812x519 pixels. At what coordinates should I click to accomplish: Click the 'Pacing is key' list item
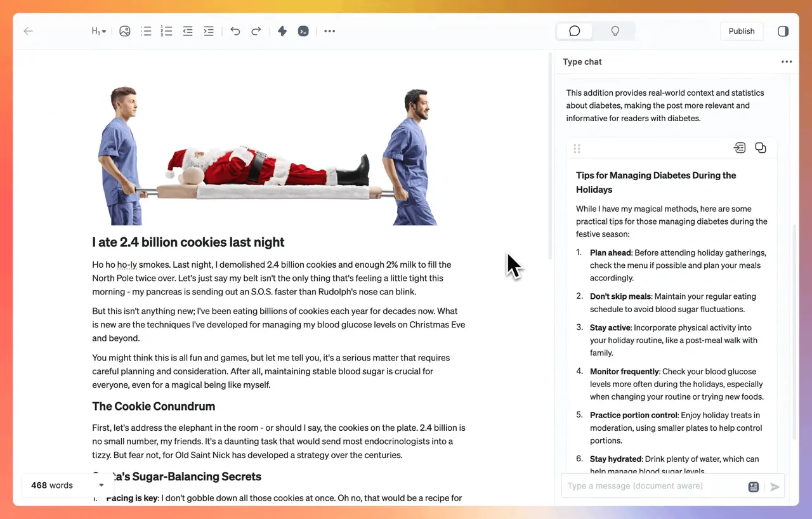[x=284, y=498]
